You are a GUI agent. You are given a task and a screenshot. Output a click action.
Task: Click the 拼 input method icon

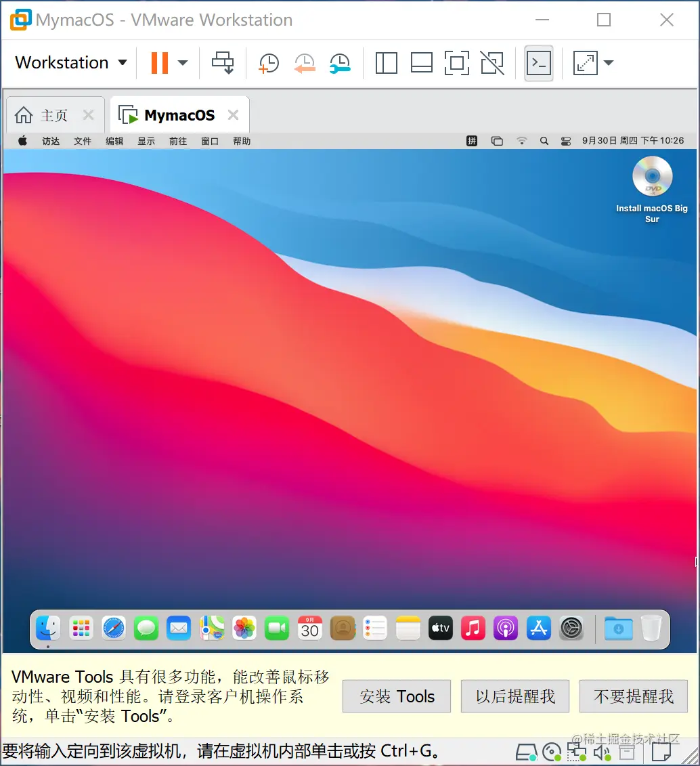(x=472, y=141)
